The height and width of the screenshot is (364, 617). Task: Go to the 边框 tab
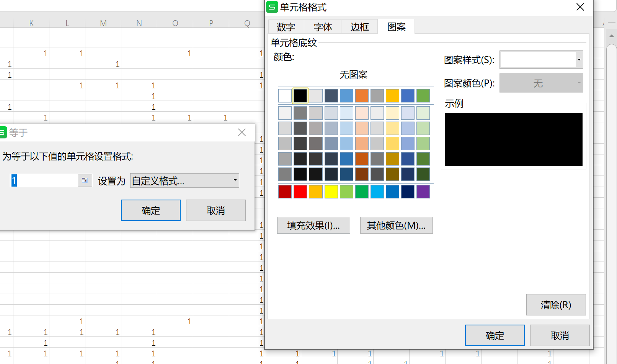359,27
